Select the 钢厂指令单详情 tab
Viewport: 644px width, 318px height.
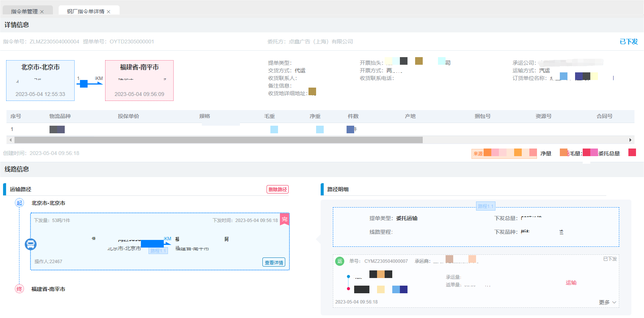point(86,11)
